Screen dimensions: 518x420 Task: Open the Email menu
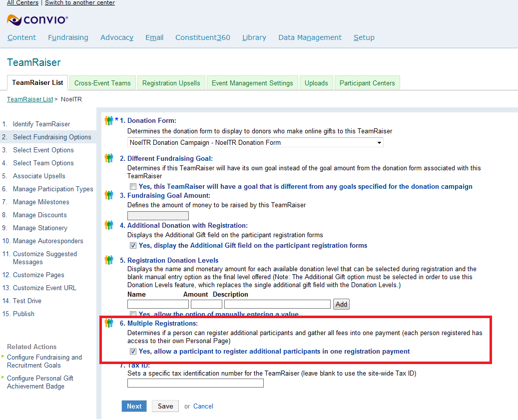[154, 37]
